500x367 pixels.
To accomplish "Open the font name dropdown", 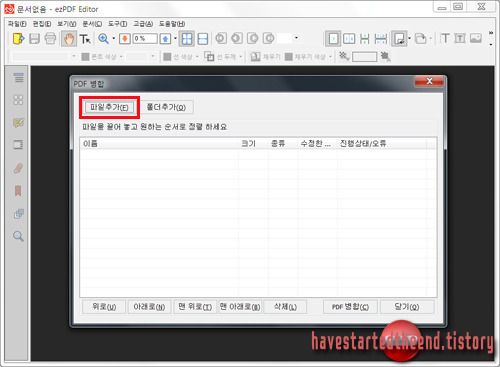I will 74,57.
